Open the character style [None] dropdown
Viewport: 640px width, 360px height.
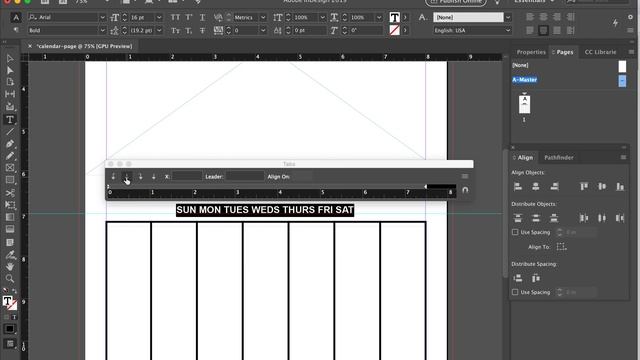tap(508, 18)
